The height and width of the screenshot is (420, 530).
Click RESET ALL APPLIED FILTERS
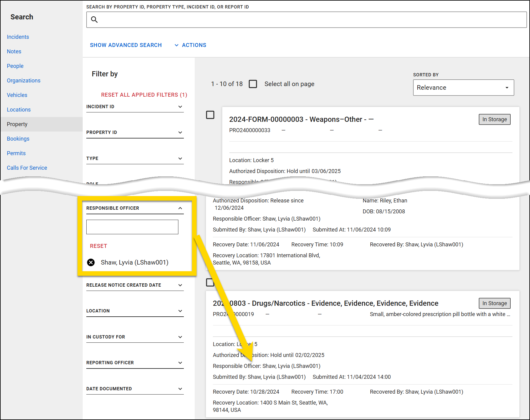pos(144,95)
